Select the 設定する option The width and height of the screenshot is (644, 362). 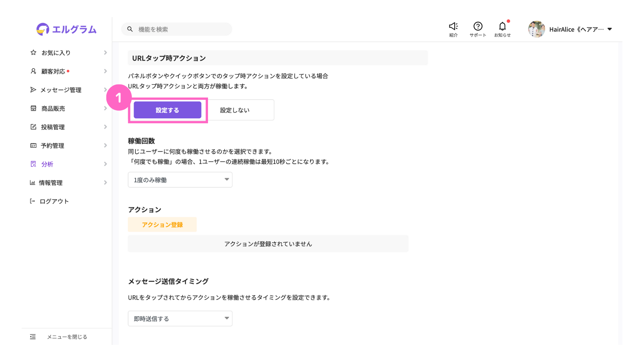pos(167,110)
